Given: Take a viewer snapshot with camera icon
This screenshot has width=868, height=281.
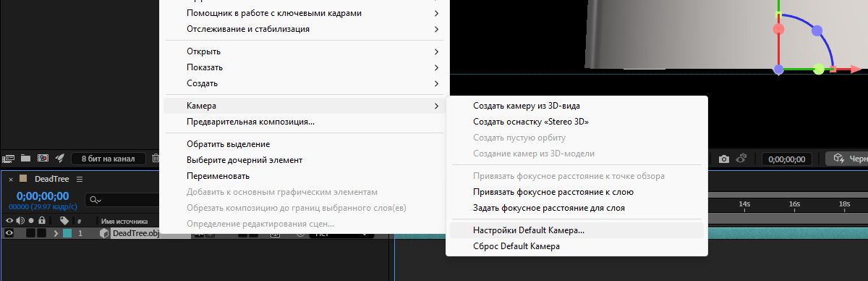Looking at the screenshot, I should click(x=724, y=158).
